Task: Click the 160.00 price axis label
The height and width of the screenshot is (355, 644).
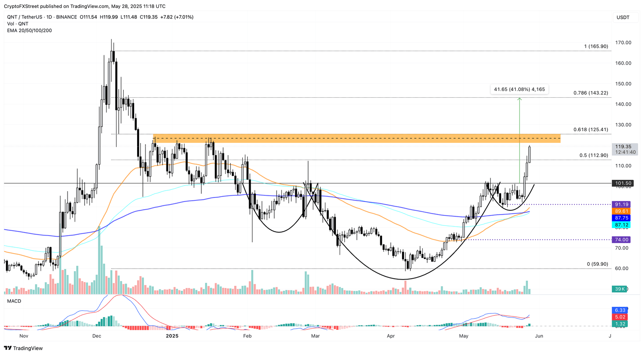Action: (x=623, y=63)
